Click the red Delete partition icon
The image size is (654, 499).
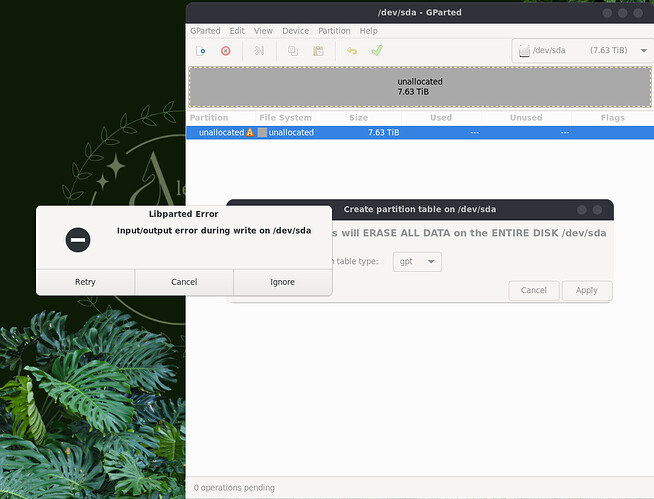coord(226,51)
